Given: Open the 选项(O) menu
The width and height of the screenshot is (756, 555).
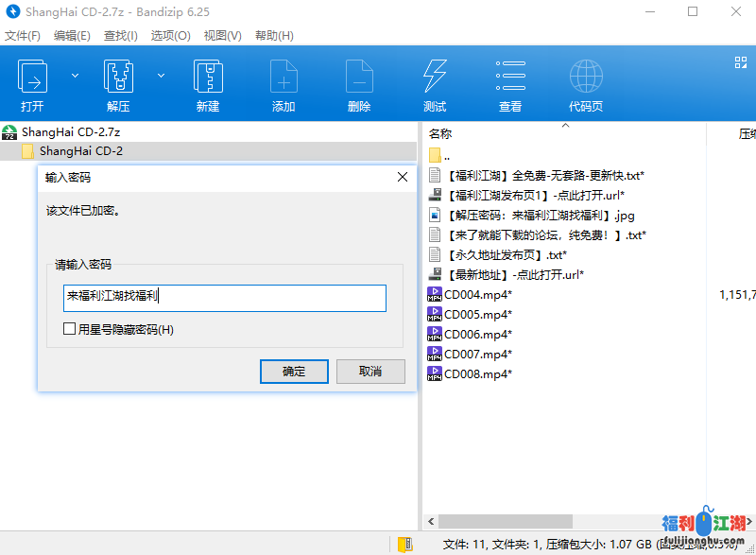Looking at the screenshot, I should pyautogui.click(x=170, y=36).
